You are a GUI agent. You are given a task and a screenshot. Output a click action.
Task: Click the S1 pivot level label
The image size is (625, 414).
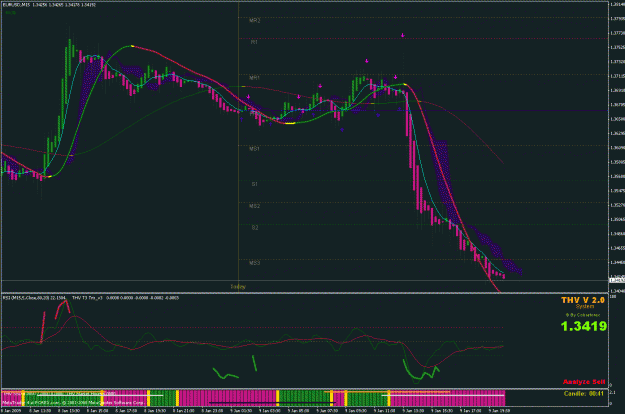pyautogui.click(x=255, y=184)
